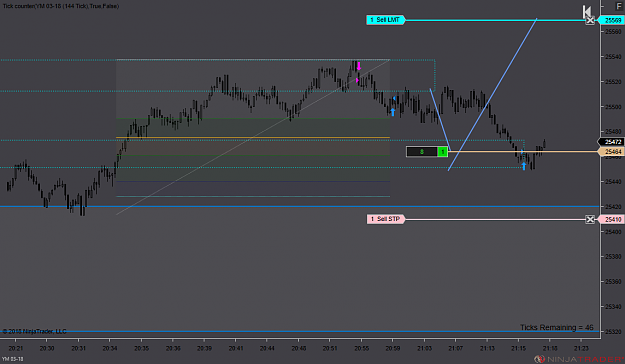Click the 20:55 time axis label

(x=361, y=348)
